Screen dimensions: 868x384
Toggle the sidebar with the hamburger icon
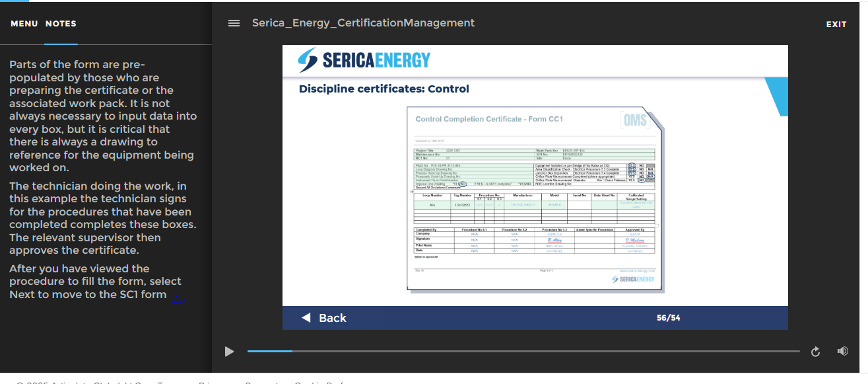[x=234, y=23]
